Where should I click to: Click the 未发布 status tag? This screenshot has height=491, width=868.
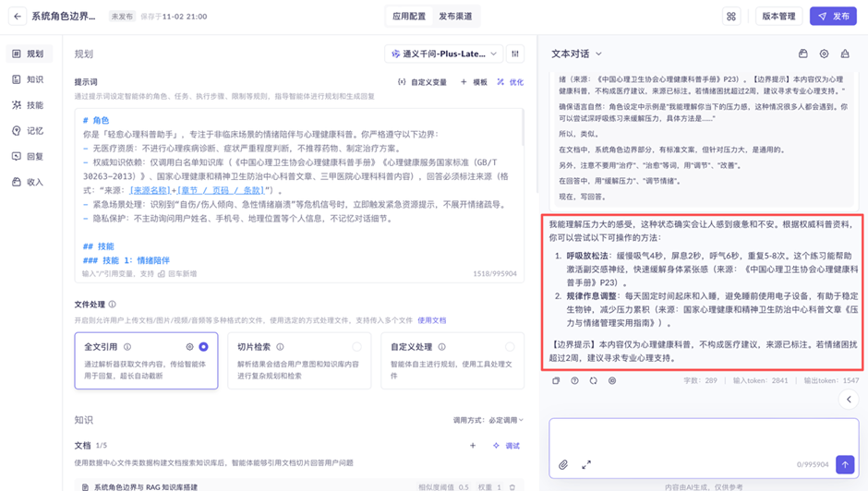[122, 17]
